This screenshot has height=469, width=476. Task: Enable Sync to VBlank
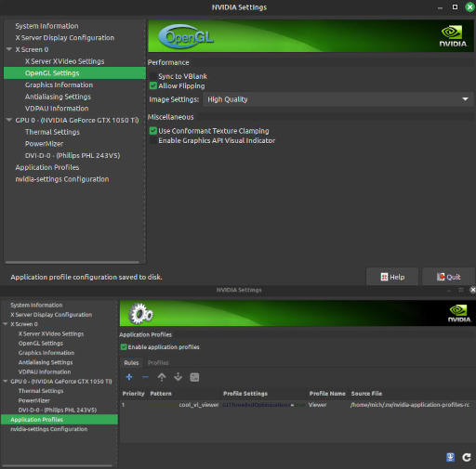coord(153,76)
